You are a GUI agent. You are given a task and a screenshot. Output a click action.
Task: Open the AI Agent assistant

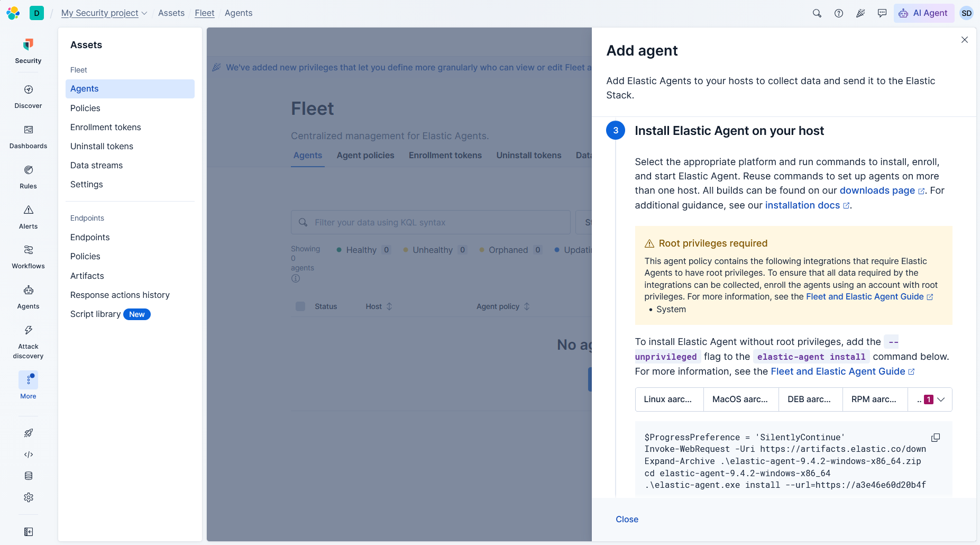tap(923, 13)
